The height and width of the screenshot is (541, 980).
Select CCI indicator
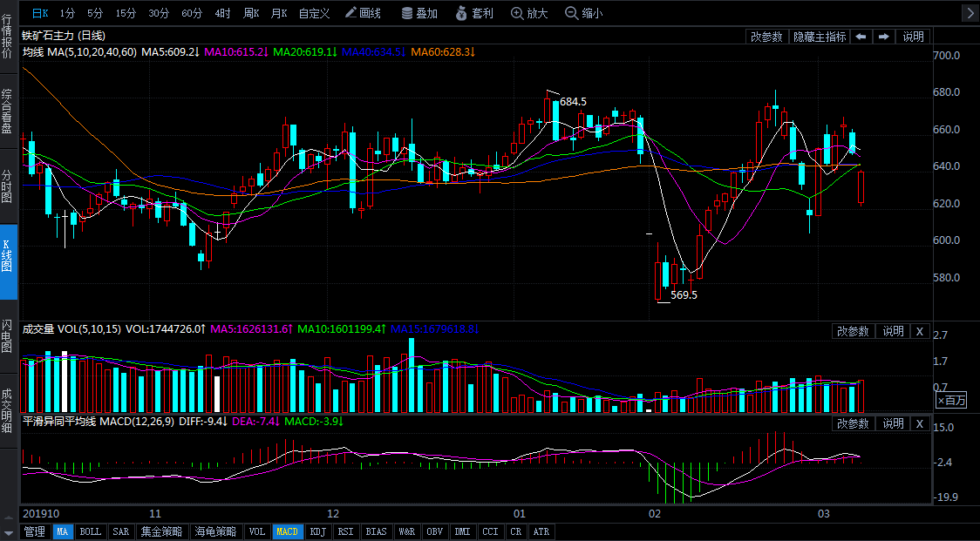491,531
